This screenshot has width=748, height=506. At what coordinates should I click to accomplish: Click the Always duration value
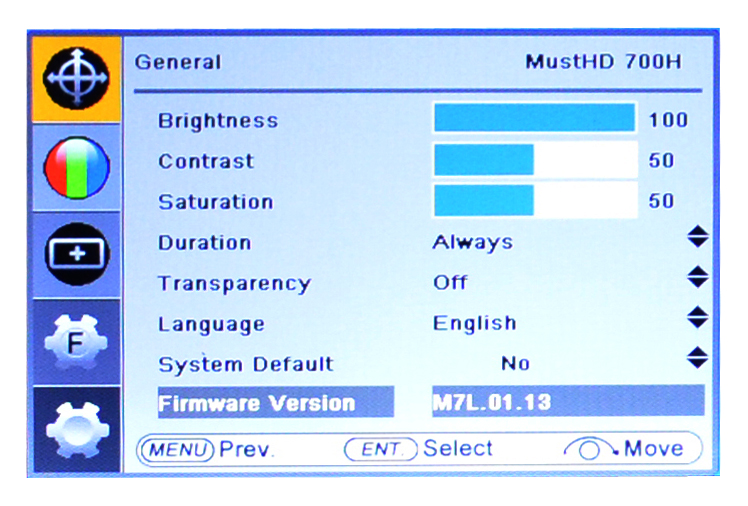pyautogui.click(x=472, y=242)
